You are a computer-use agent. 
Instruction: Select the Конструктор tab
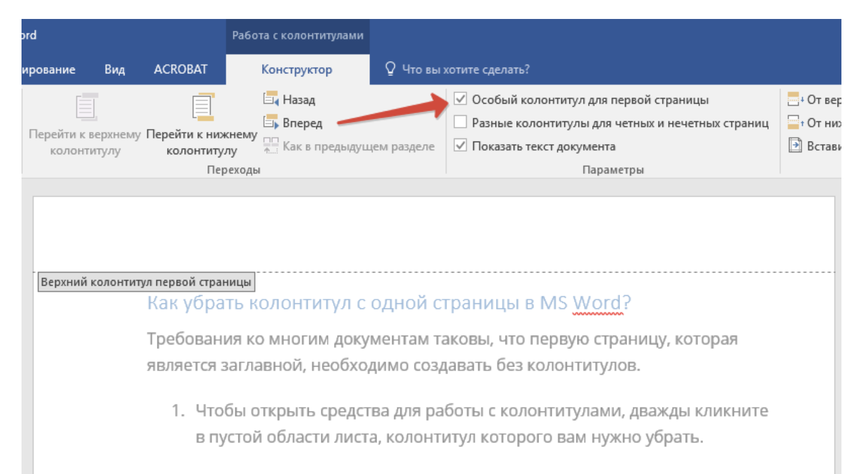click(x=297, y=70)
